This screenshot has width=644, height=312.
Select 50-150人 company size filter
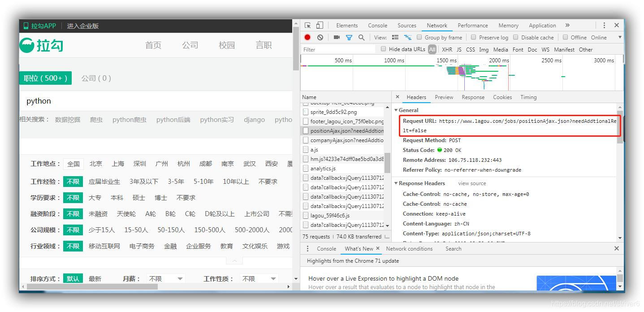pos(171,230)
